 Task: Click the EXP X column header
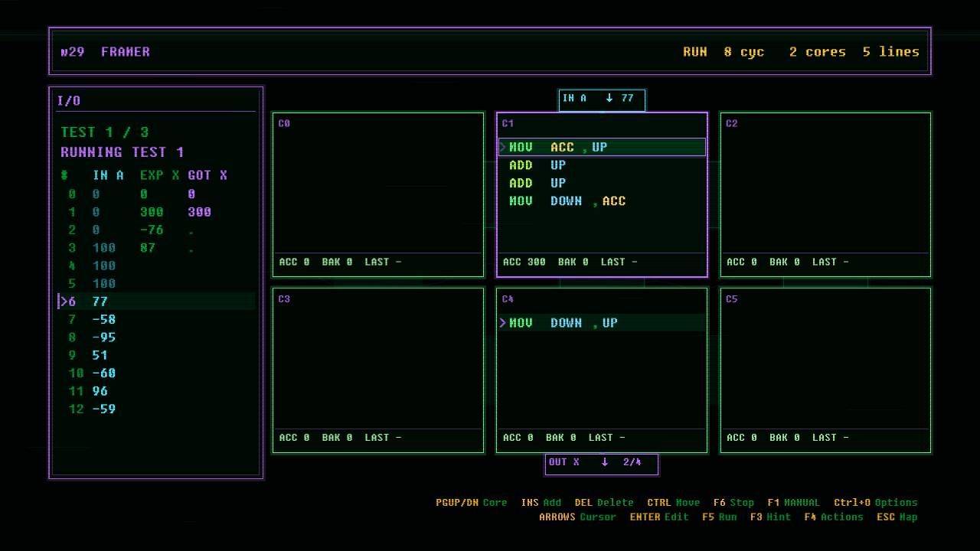(x=159, y=175)
